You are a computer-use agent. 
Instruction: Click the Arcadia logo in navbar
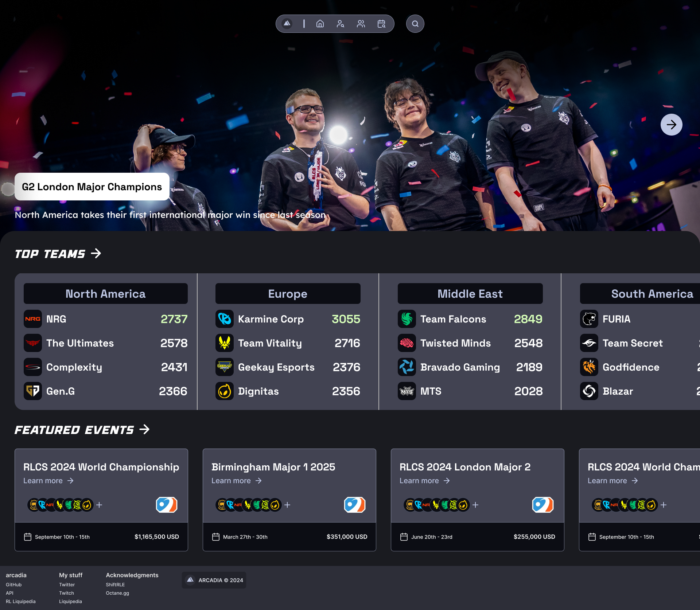pos(287,24)
